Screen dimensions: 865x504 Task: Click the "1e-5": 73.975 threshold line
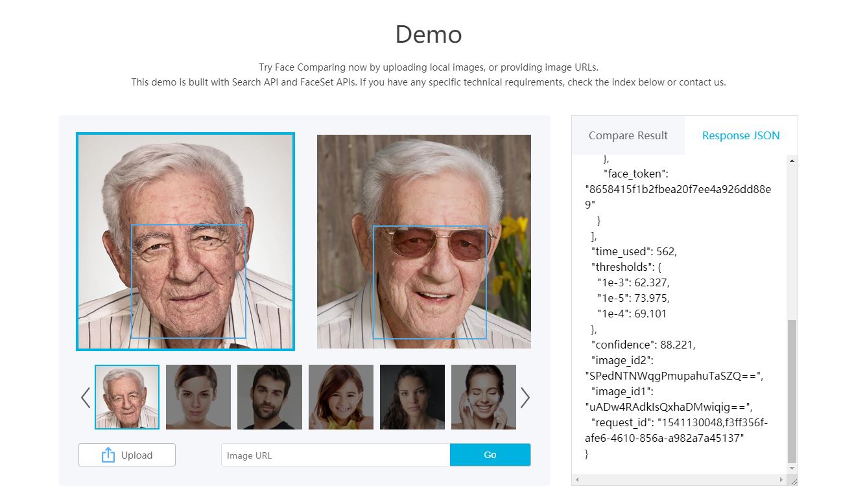(x=633, y=298)
